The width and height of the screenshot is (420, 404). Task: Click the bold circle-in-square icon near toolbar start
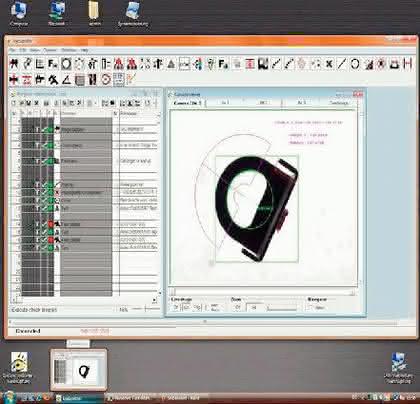[66, 64]
